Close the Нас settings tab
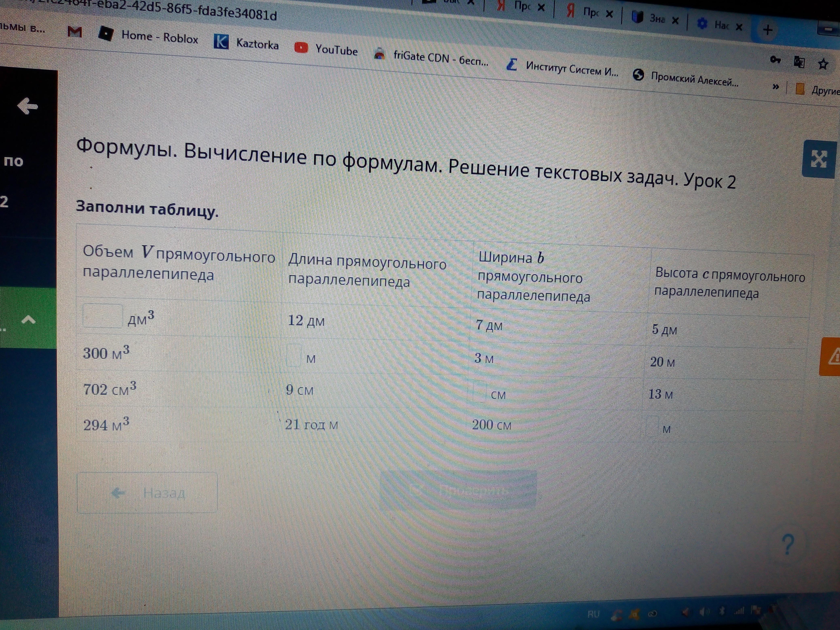 pyautogui.click(x=739, y=27)
